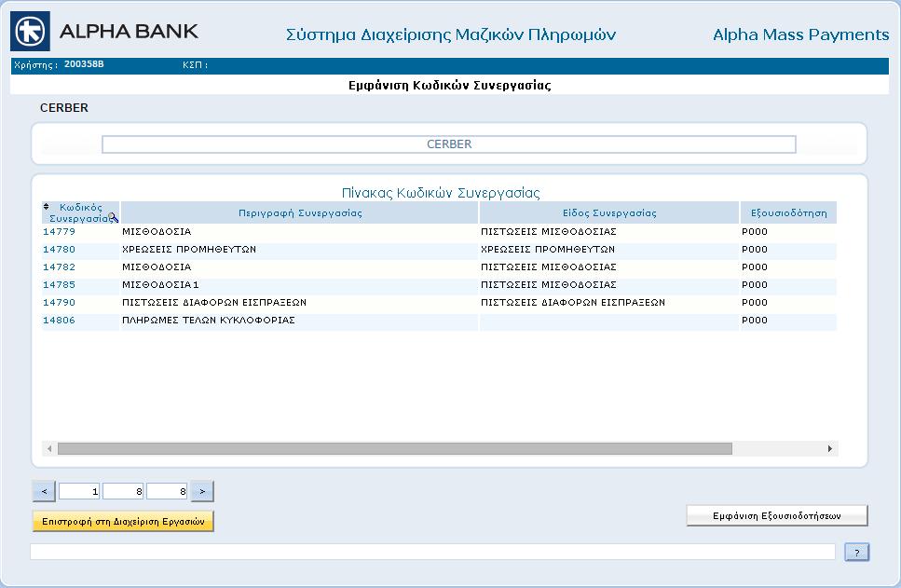
Task: Click Επιστροφή στη Διαχείριση Εργασιών button
Action: coord(123,521)
